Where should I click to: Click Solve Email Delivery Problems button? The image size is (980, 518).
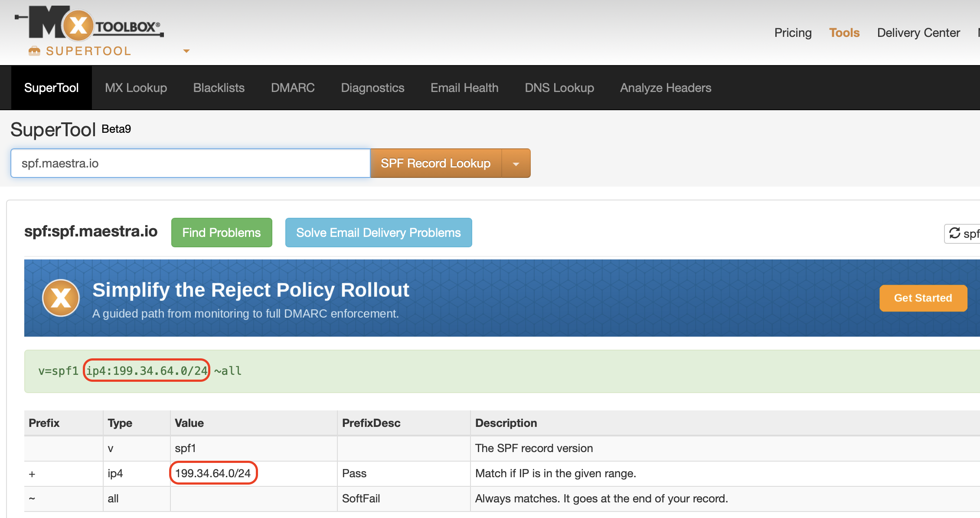point(379,233)
